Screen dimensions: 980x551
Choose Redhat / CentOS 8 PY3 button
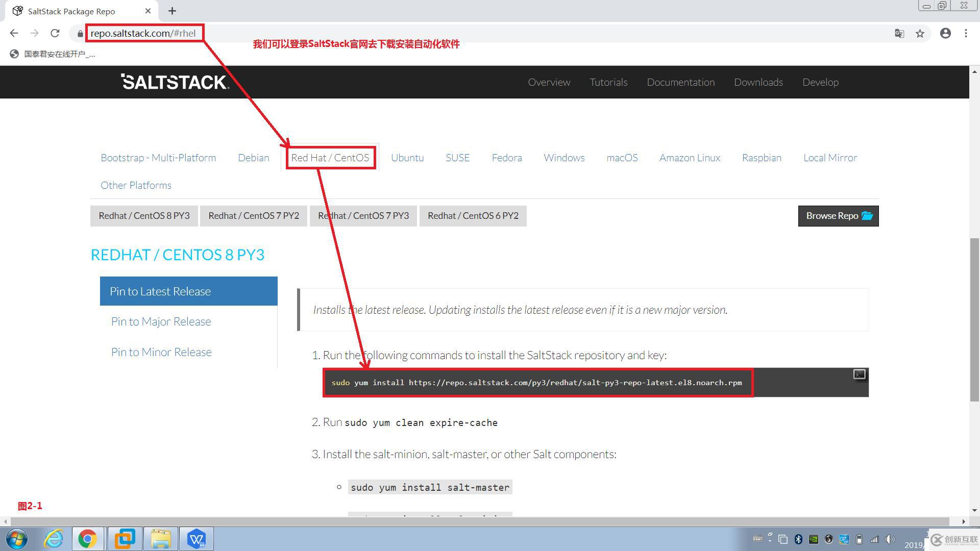(x=144, y=216)
